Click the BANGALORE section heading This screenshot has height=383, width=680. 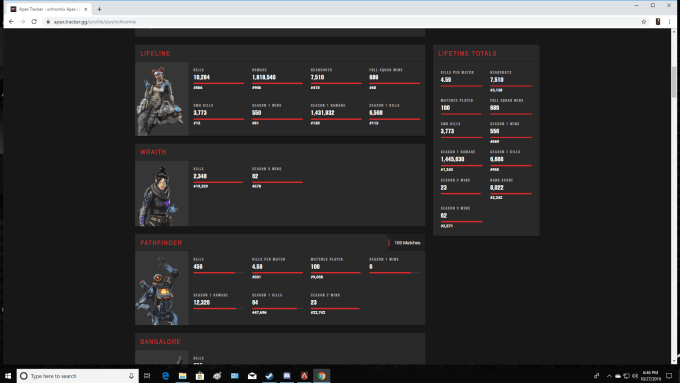click(160, 341)
